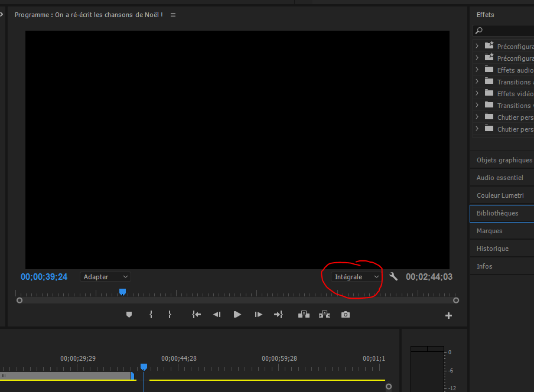
Task: Open the Intégrale playback resolution dropdown
Action: pos(356,277)
